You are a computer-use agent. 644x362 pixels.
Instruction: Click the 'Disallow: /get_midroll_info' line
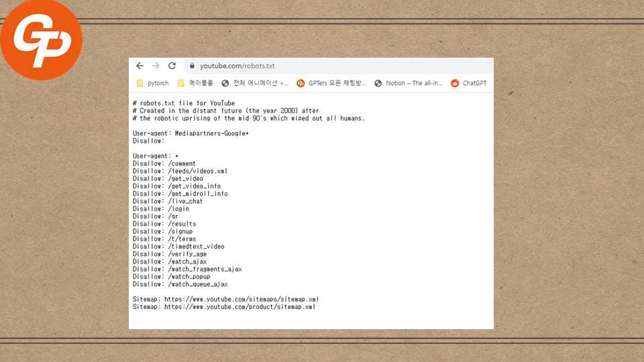(180, 194)
